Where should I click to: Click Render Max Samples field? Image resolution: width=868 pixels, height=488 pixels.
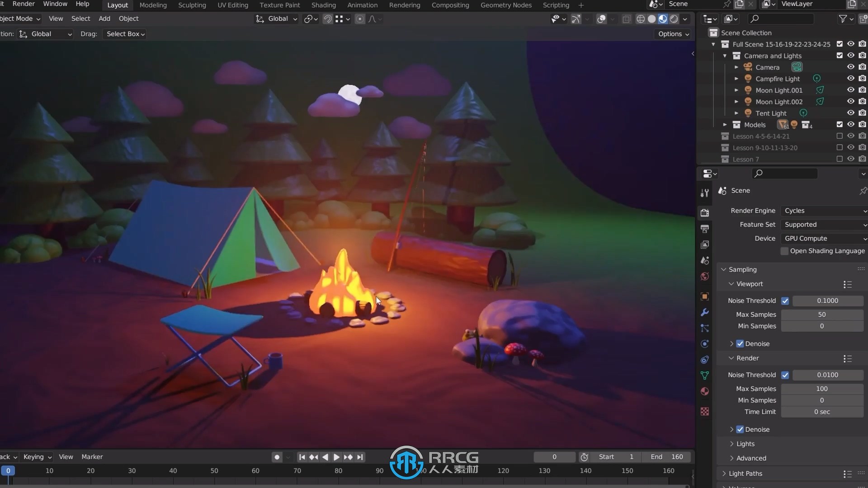click(822, 389)
